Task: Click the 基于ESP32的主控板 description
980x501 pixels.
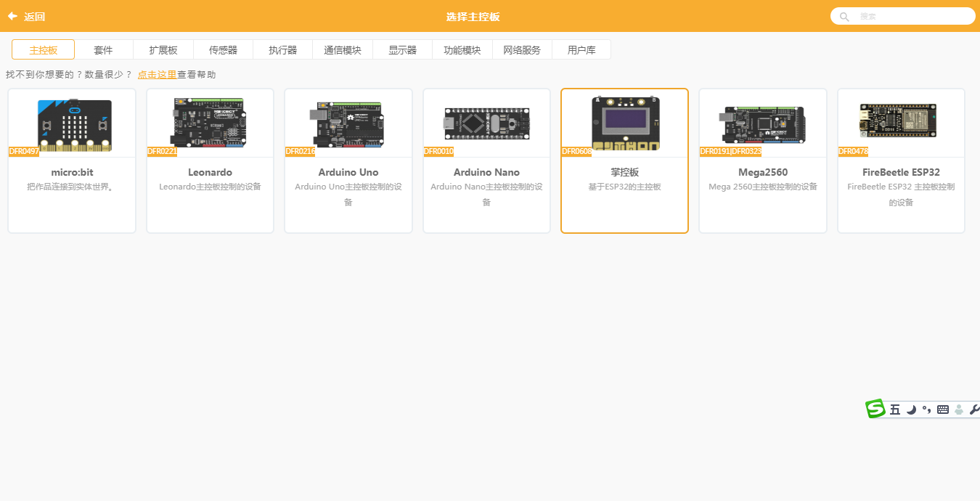Action: 625,187
